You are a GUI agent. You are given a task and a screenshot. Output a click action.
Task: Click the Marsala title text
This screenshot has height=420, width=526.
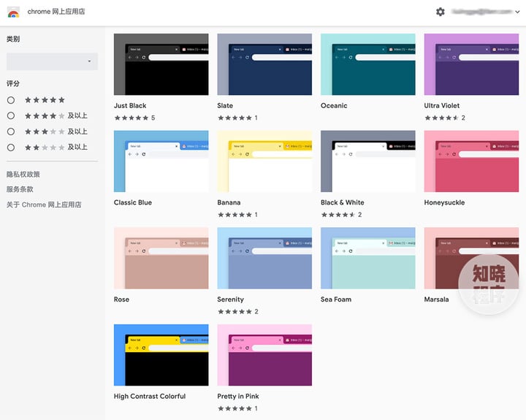point(436,299)
